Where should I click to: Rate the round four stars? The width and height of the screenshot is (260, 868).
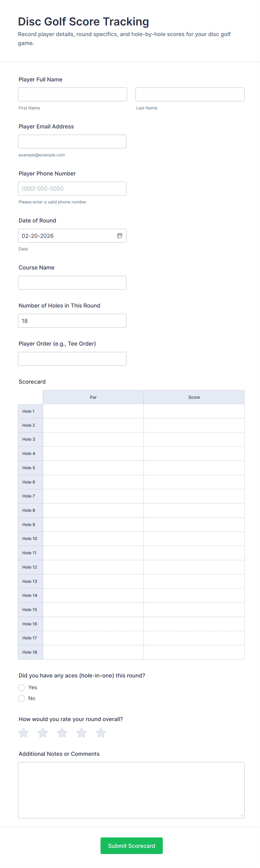coord(82,733)
